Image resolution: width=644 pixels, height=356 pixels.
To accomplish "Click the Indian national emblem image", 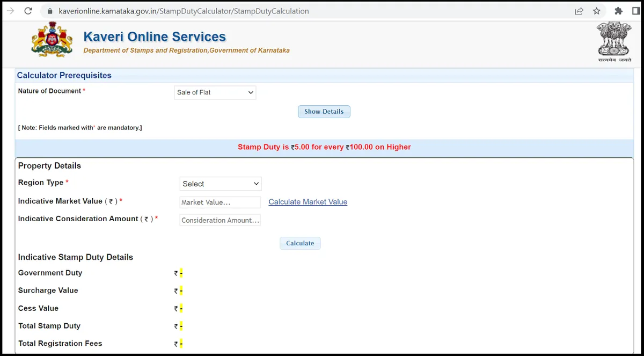I will click(614, 41).
